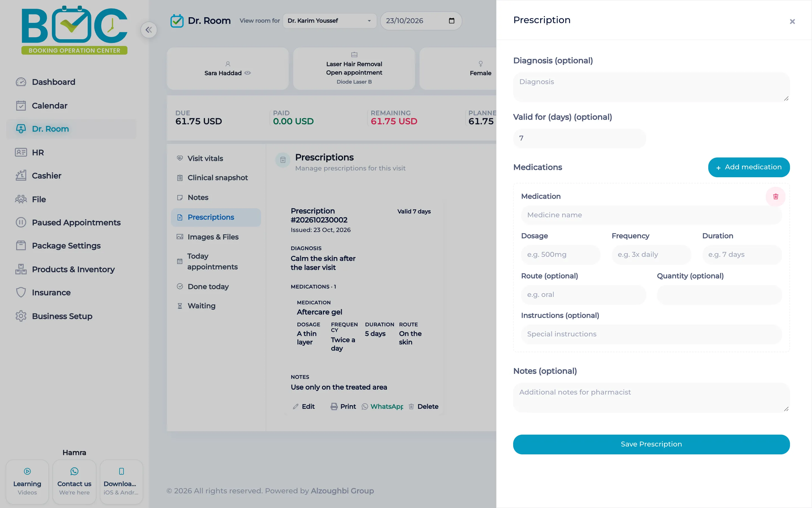Viewport: 812px width, 508px height.
Task: Click the Frequency input field
Action: click(651, 255)
